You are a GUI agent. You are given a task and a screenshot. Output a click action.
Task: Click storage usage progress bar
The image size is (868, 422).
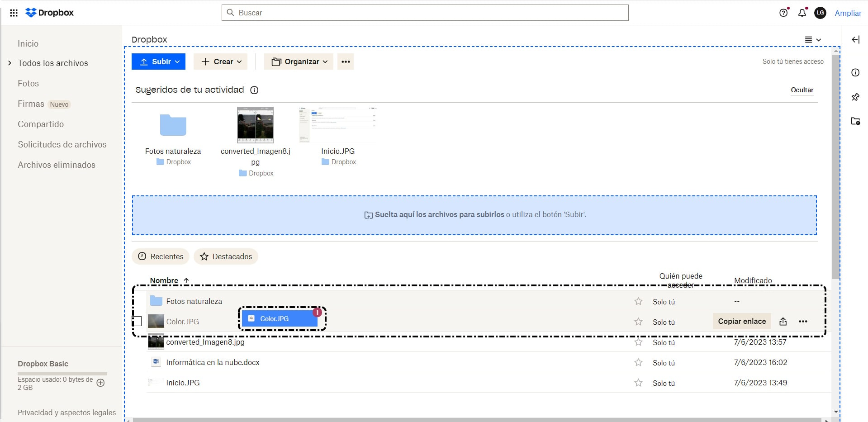click(x=62, y=374)
